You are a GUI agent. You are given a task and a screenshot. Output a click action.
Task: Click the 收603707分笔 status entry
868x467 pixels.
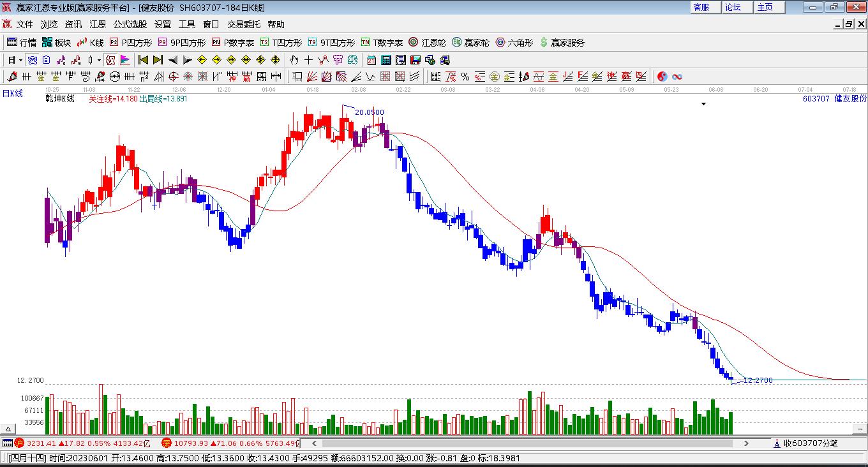(x=811, y=443)
